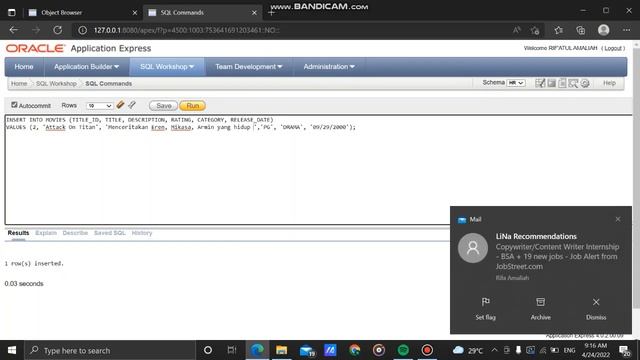Open the Mail app from the taskbar
The height and width of the screenshot is (360, 640).
pos(307,350)
